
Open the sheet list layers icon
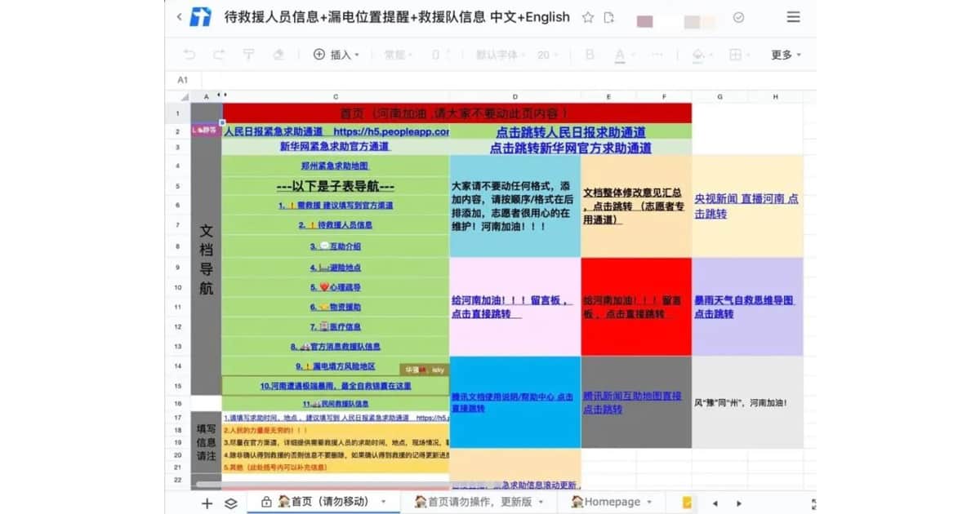click(231, 503)
